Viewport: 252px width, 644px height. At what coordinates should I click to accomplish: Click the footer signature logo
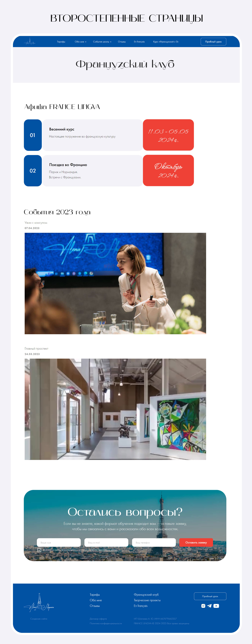[39, 603]
